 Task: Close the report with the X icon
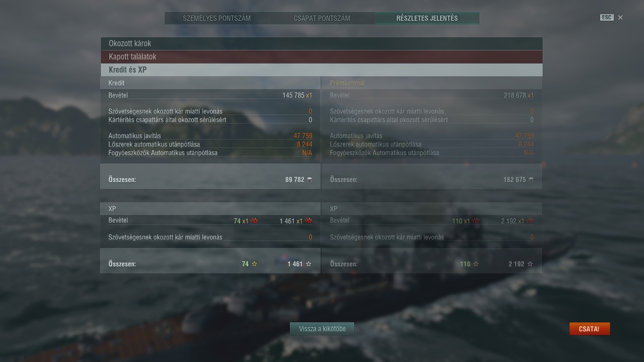pos(620,17)
